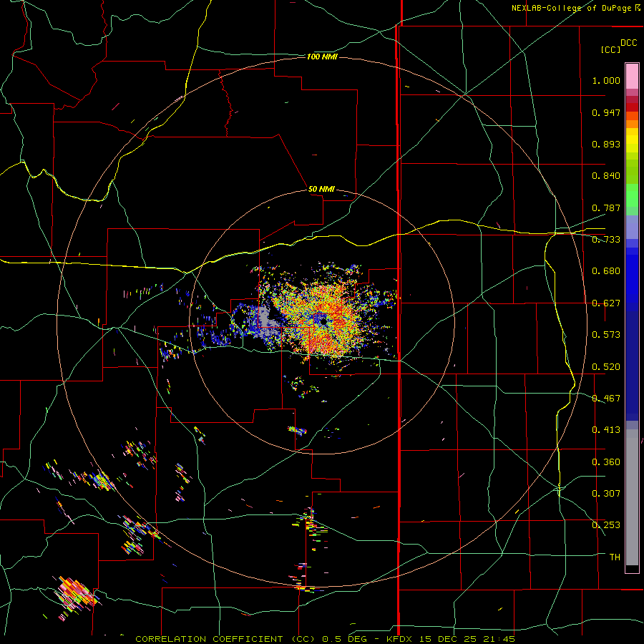Click the 0.680 color scale label

[606, 271]
